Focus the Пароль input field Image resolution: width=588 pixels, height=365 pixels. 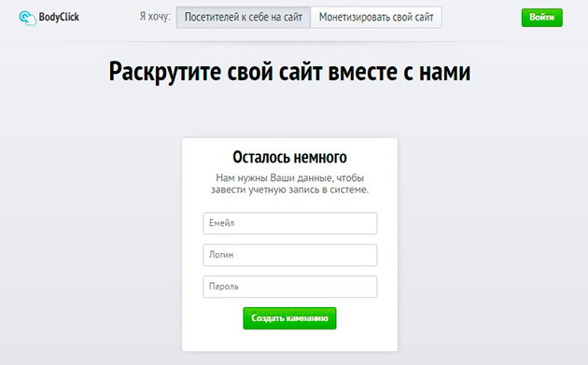coord(290,287)
